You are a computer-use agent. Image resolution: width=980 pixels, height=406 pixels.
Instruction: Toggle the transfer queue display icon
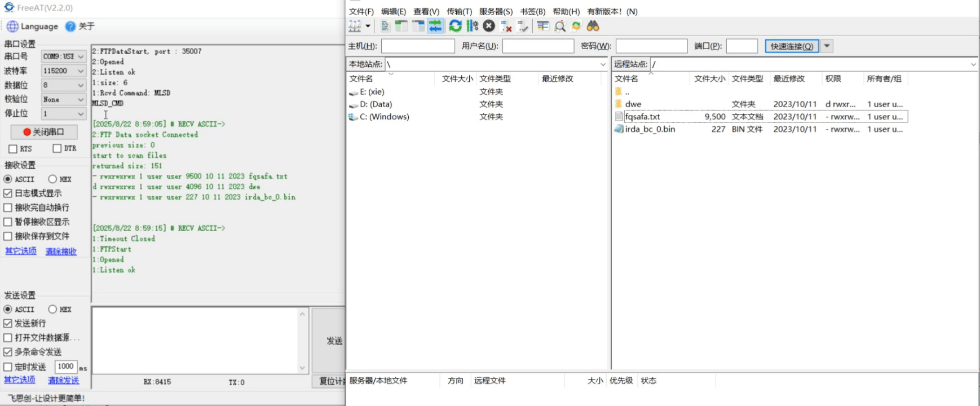coord(435,26)
